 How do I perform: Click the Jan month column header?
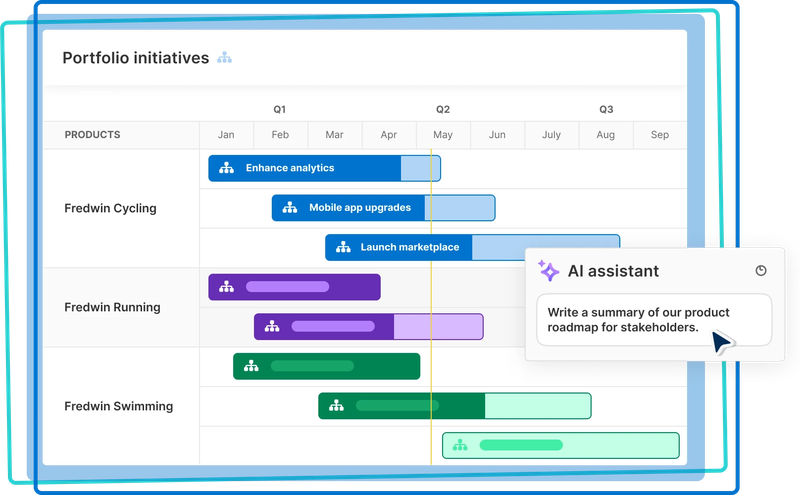point(226,135)
